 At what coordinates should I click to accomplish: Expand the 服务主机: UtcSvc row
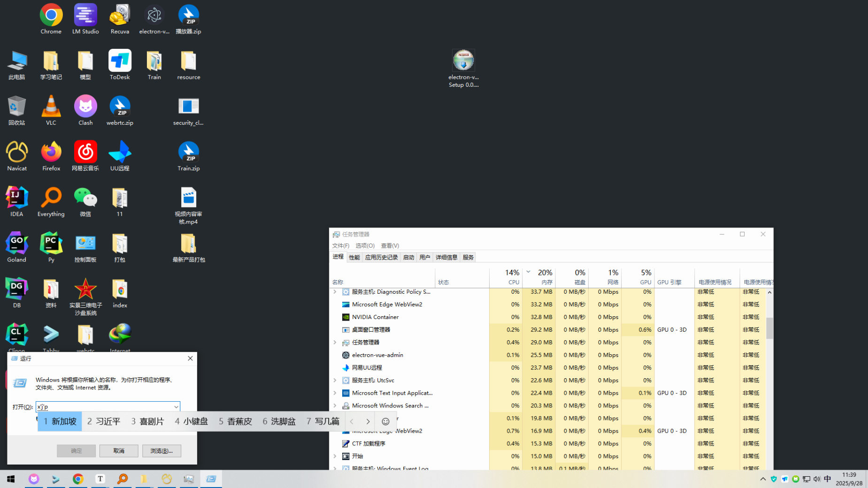point(335,381)
